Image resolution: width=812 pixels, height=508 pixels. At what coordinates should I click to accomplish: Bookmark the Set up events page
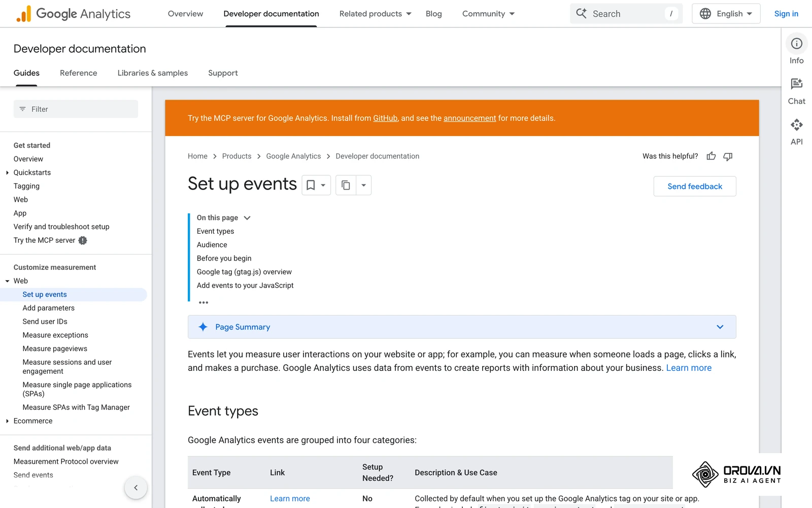click(x=311, y=185)
